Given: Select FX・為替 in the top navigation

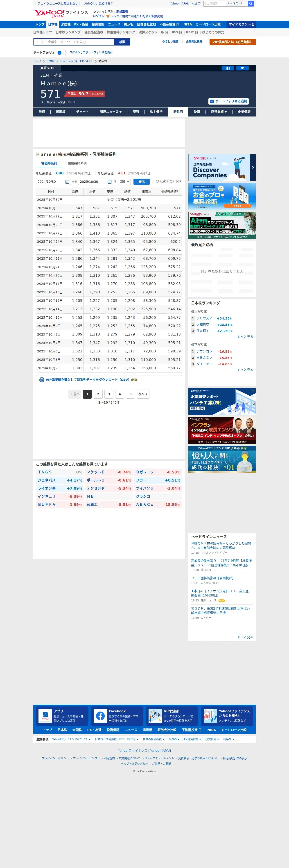Looking at the screenshot, I should (x=81, y=25).
